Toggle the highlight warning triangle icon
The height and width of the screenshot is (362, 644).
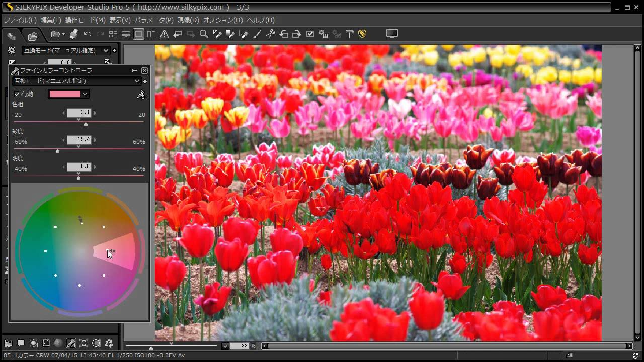pyautogui.click(x=164, y=34)
